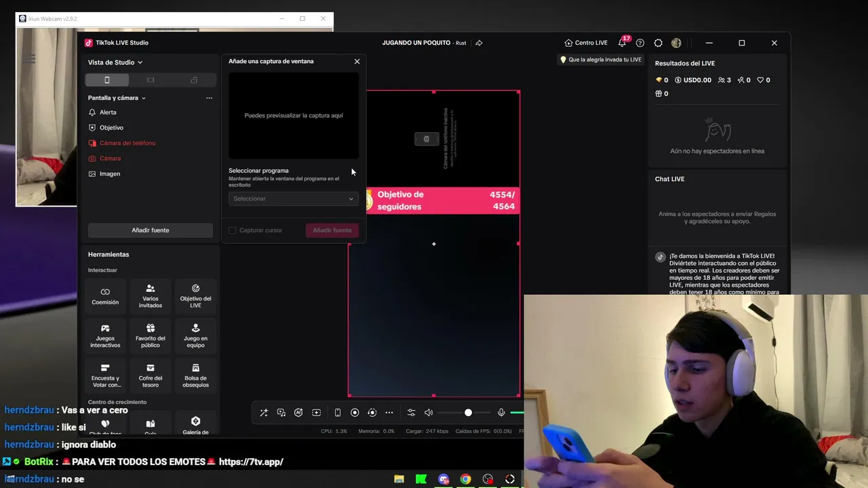Open Cofre del tesoro
This screenshot has height=488, width=868.
click(151, 376)
